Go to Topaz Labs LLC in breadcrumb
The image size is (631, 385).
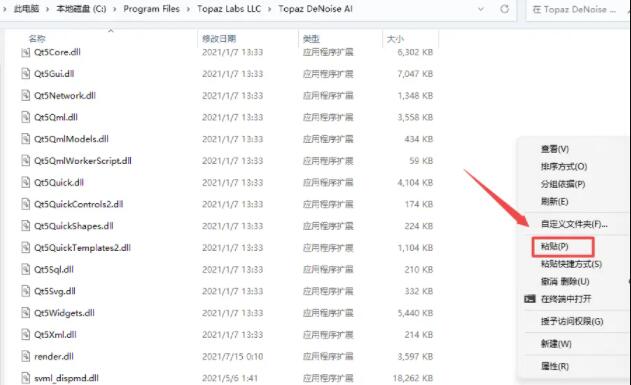(229, 9)
